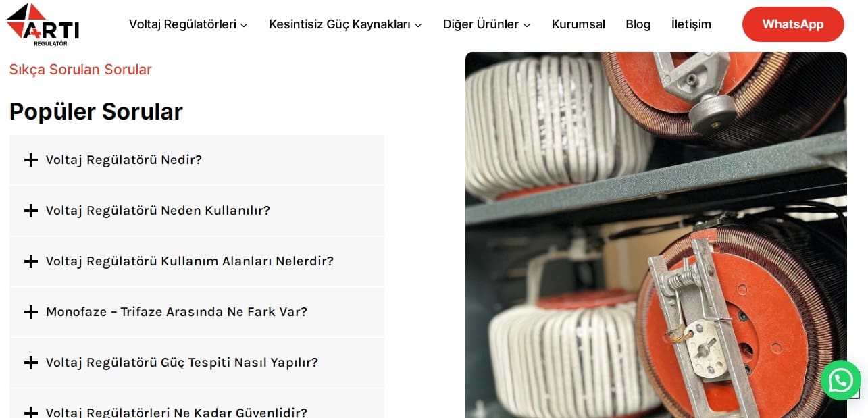This screenshot has width=868, height=418.
Task: Open the Diğer Ürünler dropdown menu
Action: coord(486,24)
